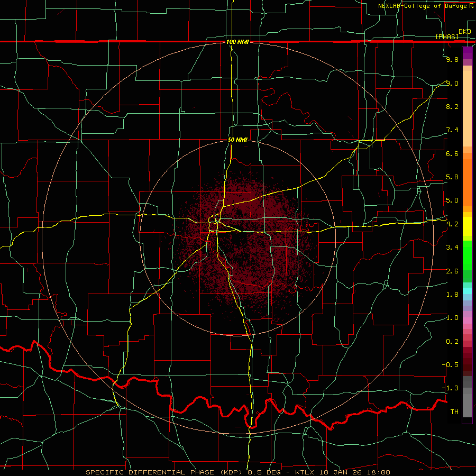The width and height of the screenshot is (476, 476).
Task: Click the 1.0 legend value
Action: tap(452, 318)
